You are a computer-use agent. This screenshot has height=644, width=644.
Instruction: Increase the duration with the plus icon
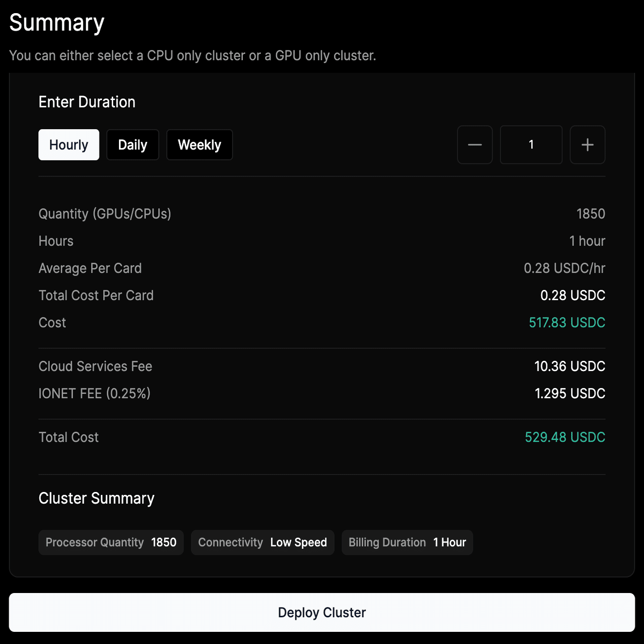[587, 145]
